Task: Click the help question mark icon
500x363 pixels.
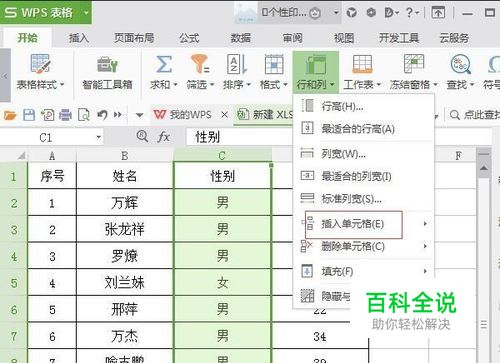Action: tap(409, 13)
